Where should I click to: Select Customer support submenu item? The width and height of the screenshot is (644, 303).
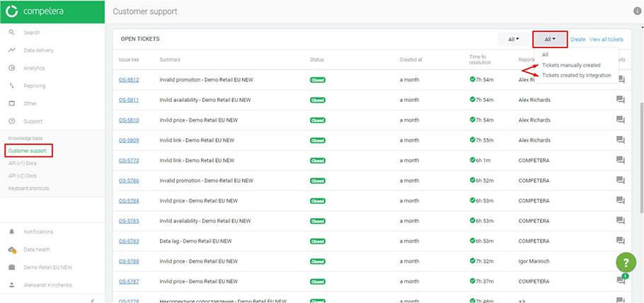[x=28, y=151]
